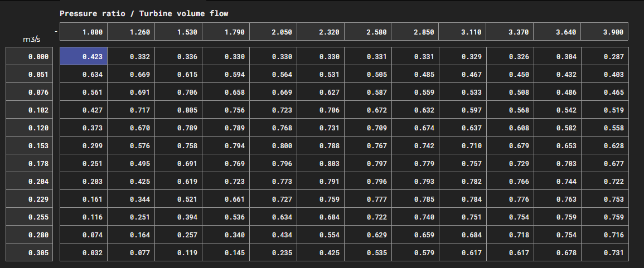Select the cell showing 0.678
Viewport: 644px width, 268px height.
click(557, 252)
